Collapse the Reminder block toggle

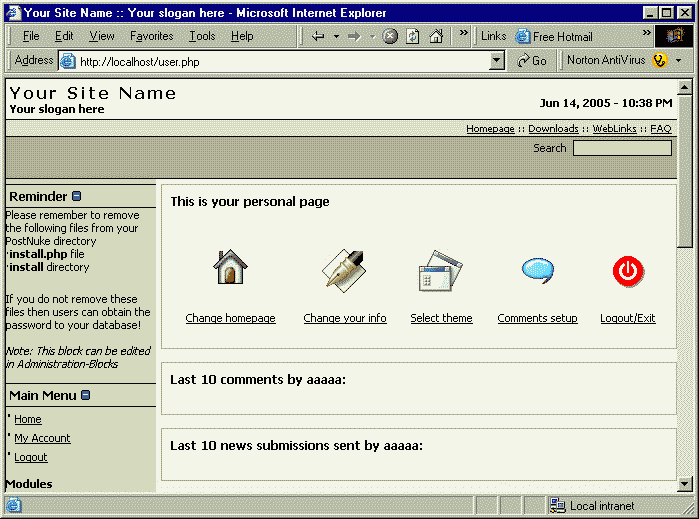point(77,196)
